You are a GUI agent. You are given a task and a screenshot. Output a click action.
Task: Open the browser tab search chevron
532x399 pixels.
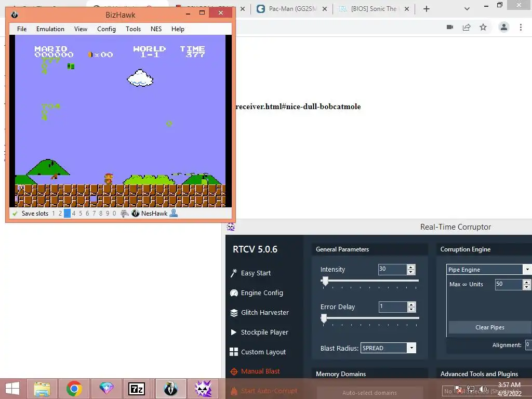[467, 9]
